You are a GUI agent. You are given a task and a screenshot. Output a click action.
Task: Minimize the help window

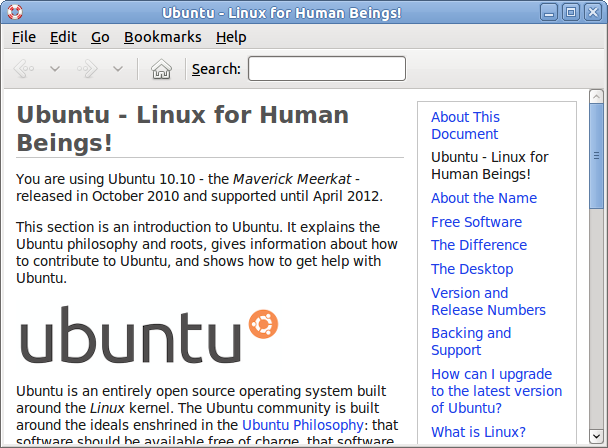pyautogui.click(x=549, y=12)
